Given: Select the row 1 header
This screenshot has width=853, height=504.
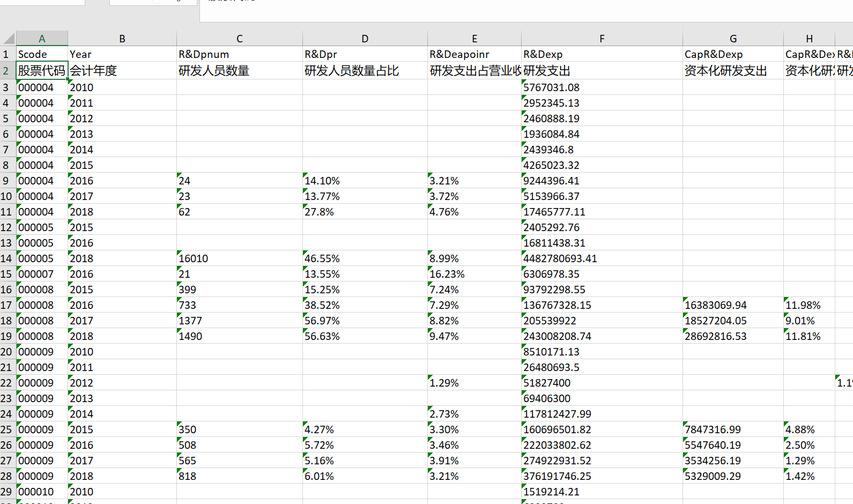Looking at the screenshot, I should (x=6, y=54).
